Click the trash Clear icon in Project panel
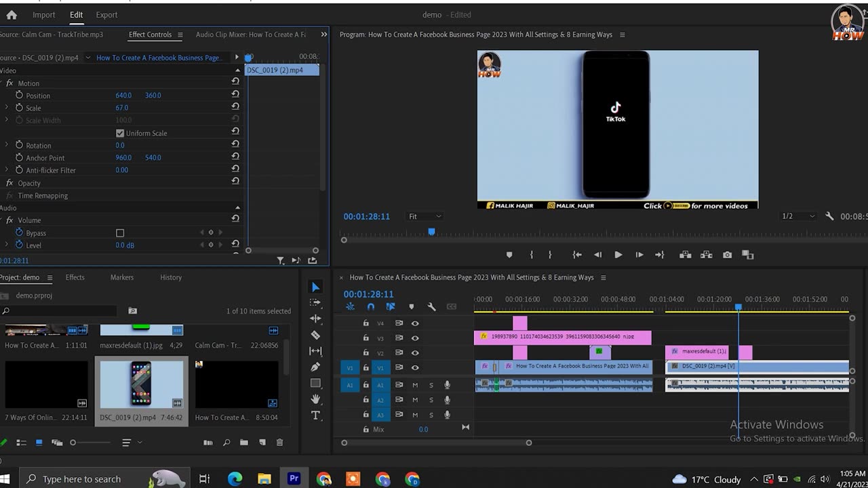The width and height of the screenshot is (868, 488). point(279,443)
